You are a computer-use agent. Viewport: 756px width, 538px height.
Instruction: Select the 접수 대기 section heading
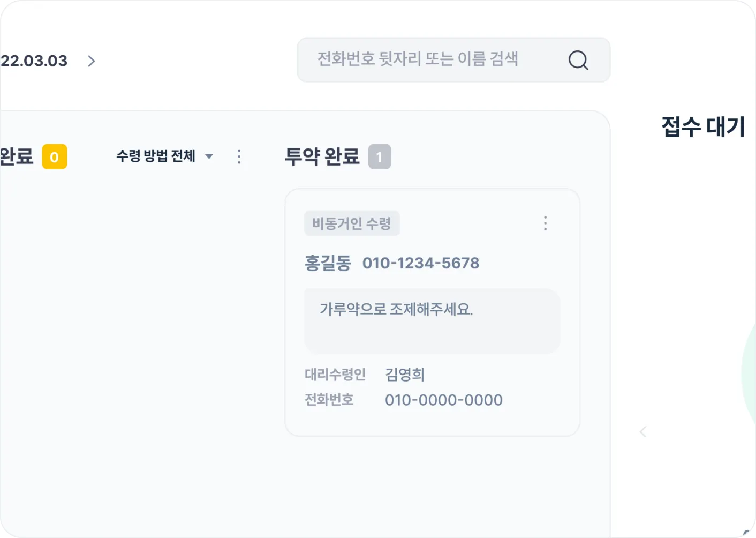(703, 127)
